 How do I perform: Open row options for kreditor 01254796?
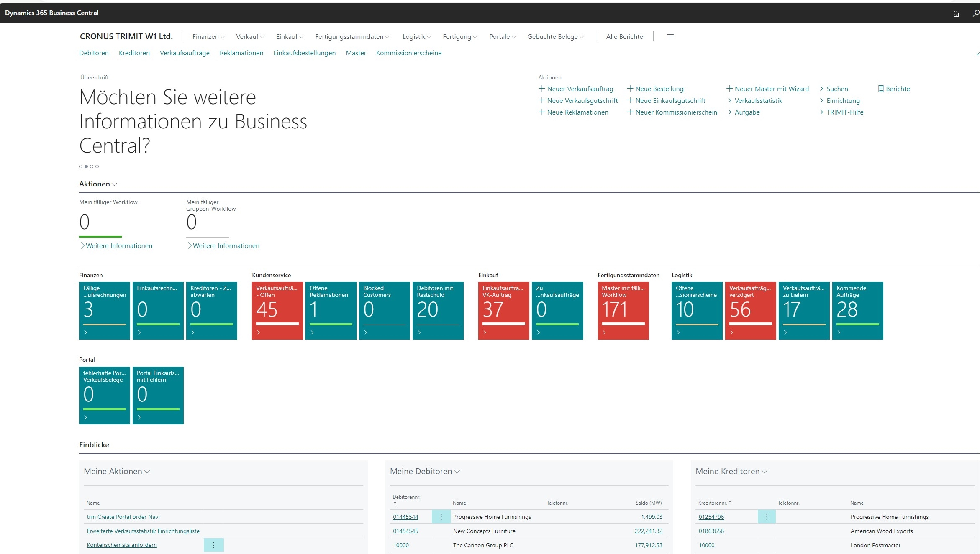pyautogui.click(x=766, y=517)
